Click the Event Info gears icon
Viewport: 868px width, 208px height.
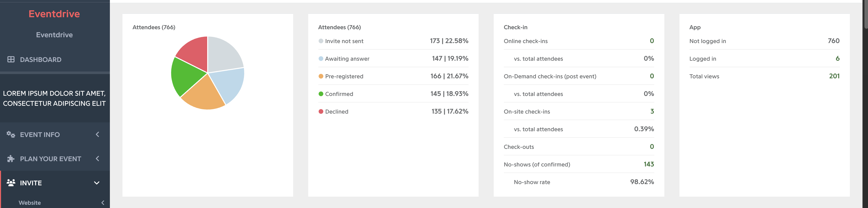pyautogui.click(x=11, y=134)
